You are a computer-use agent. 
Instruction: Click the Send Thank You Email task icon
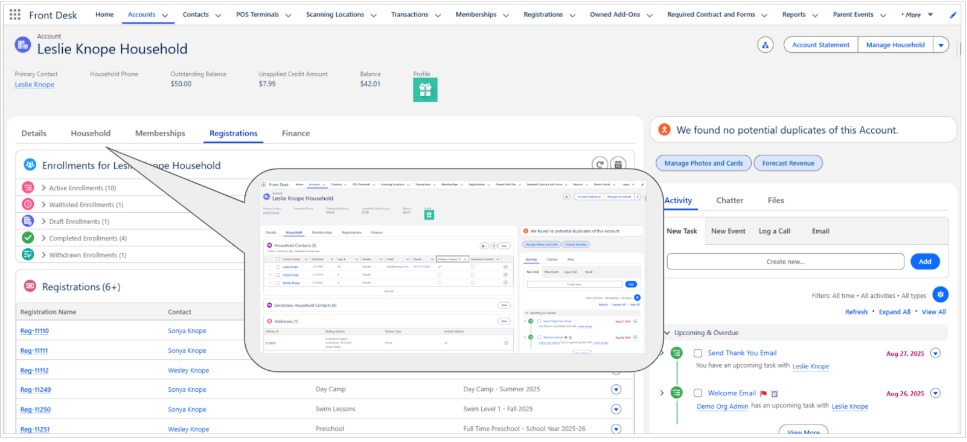tap(677, 353)
